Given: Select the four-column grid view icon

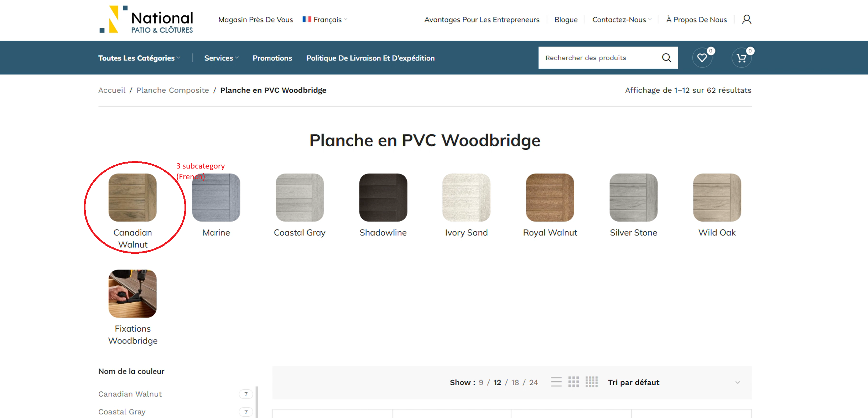Looking at the screenshot, I should coord(592,382).
